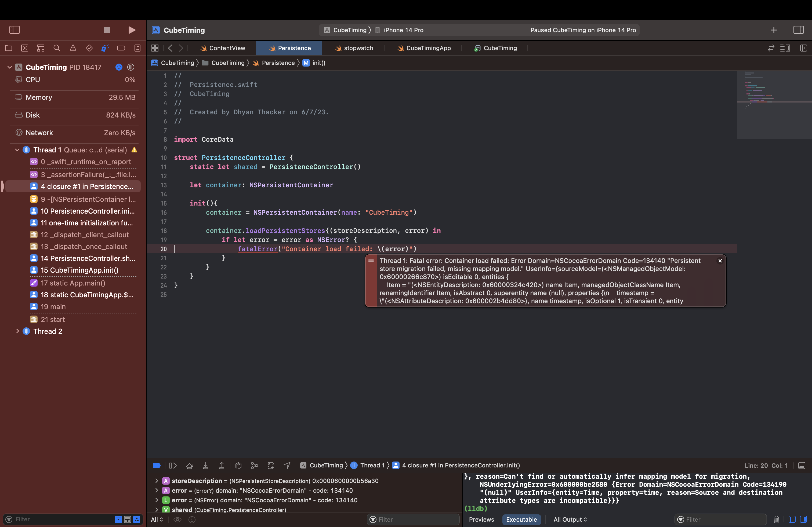This screenshot has width=812, height=527.
Task: Open the All Output dropdown
Action: (x=570, y=519)
